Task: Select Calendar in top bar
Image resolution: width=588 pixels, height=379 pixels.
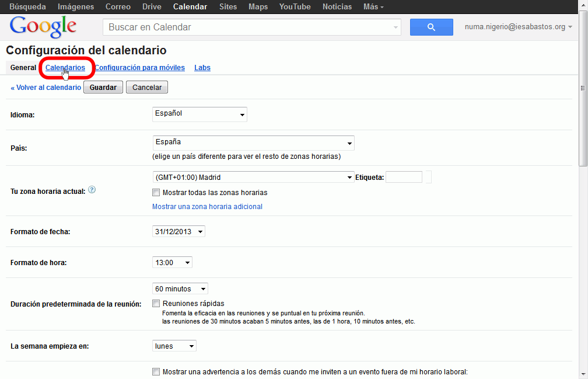Action: 190,7
